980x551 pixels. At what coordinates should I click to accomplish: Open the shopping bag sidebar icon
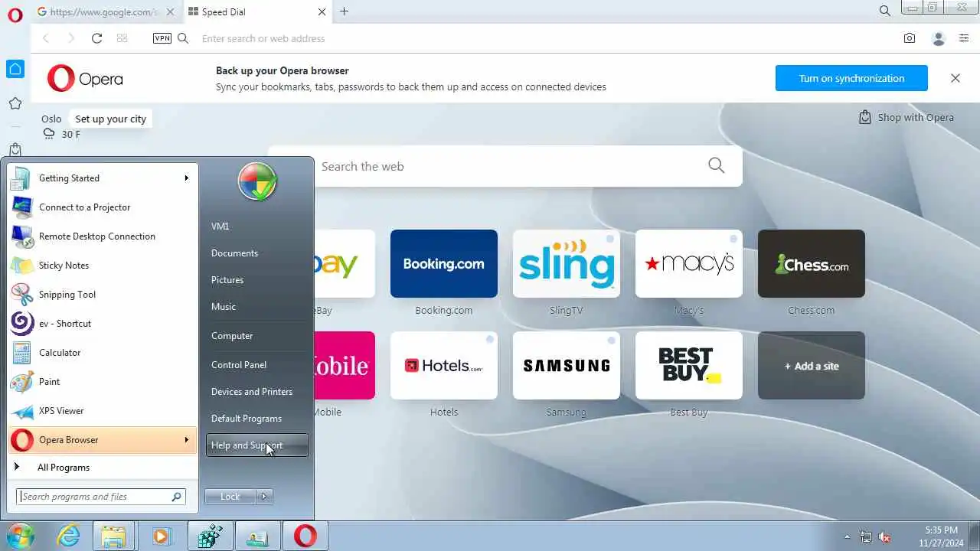click(15, 150)
